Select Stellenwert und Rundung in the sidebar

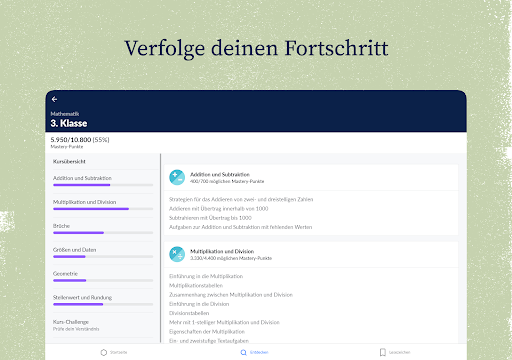click(x=82, y=297)
